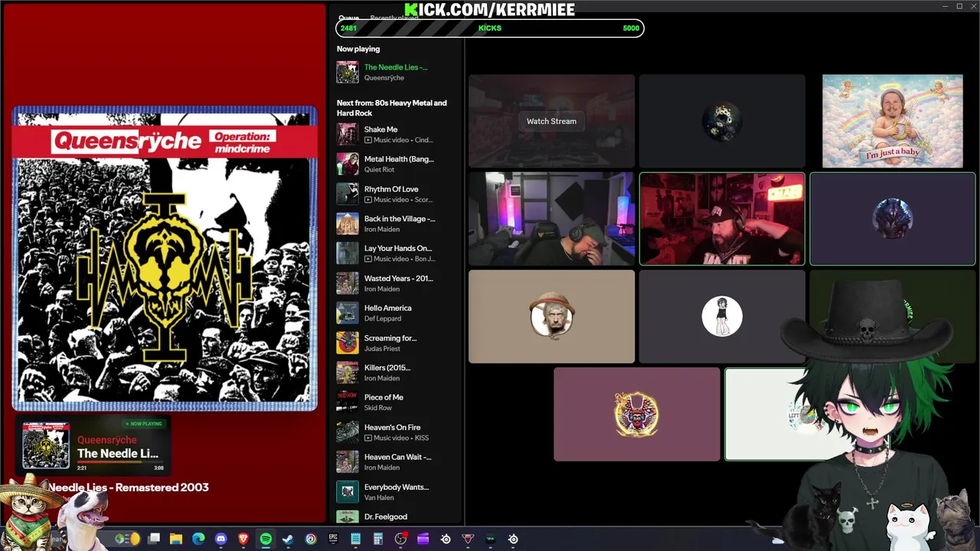980x551 pixels.
Task: Click the music video icon under Shake Me
Action: pyautogui.click(x=368, y=140)
